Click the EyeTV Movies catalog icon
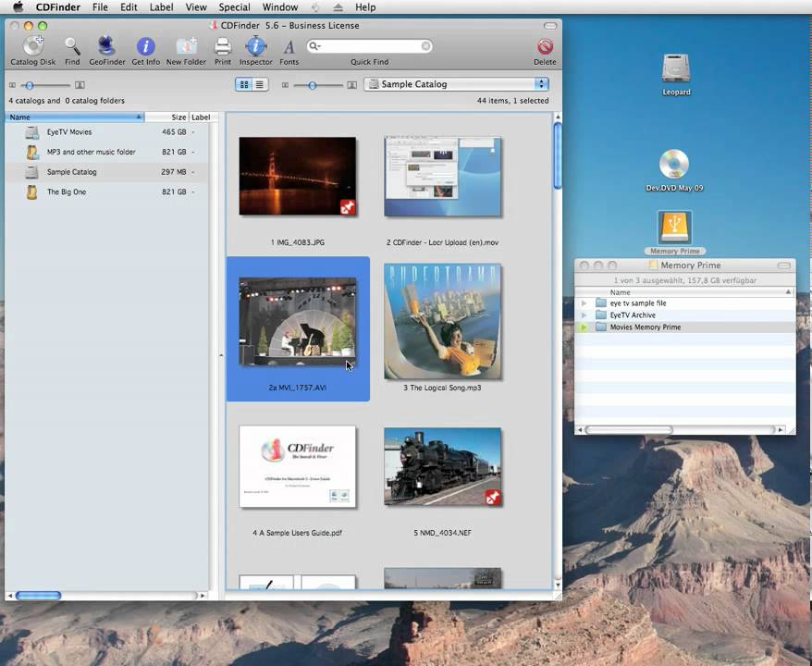 (32, 132)
